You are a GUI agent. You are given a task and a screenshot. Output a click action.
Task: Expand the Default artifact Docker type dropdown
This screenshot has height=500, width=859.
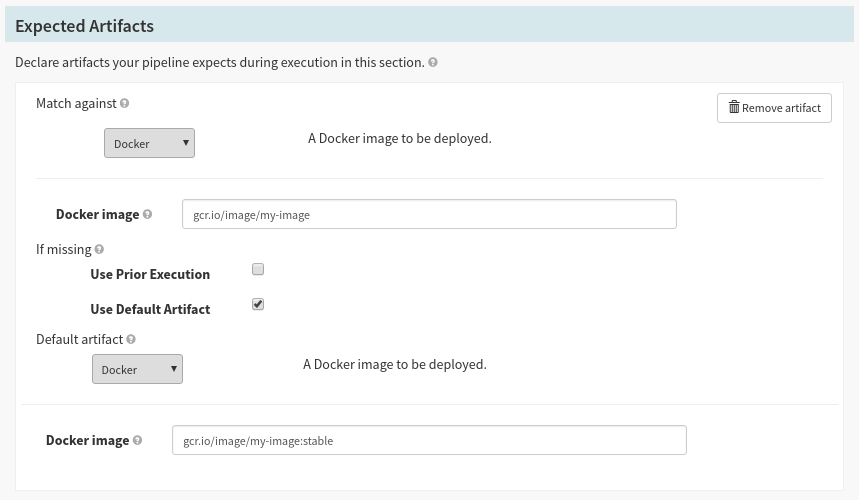137,369
